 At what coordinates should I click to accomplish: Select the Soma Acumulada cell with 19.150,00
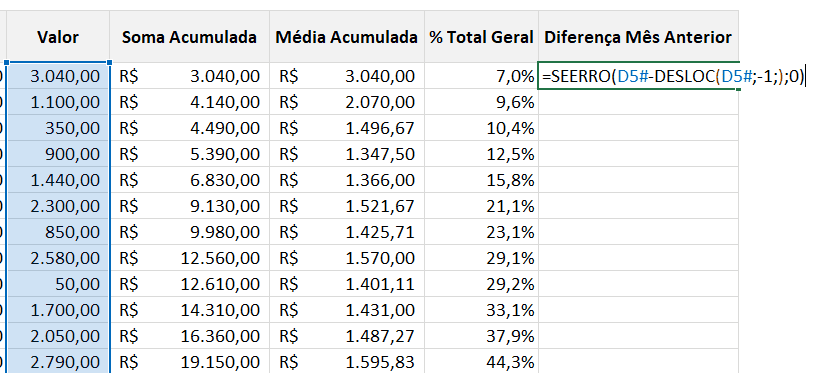coord(189,362)
